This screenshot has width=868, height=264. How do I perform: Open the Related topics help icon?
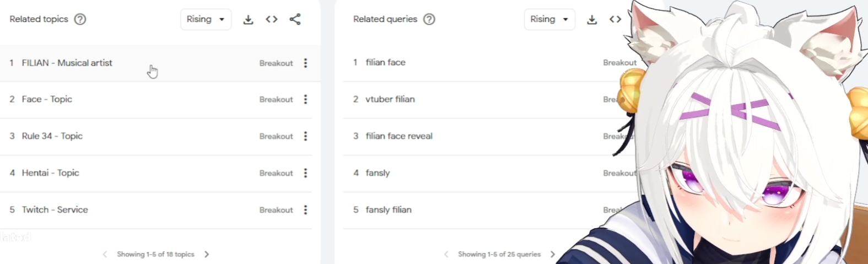coord(80,19)
